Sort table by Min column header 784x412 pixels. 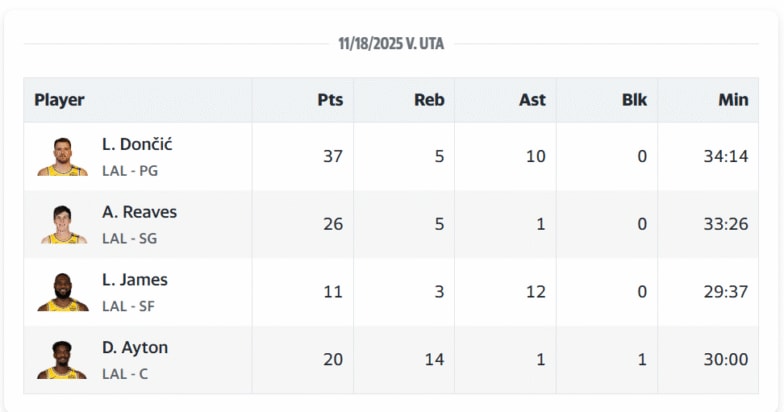733,100
